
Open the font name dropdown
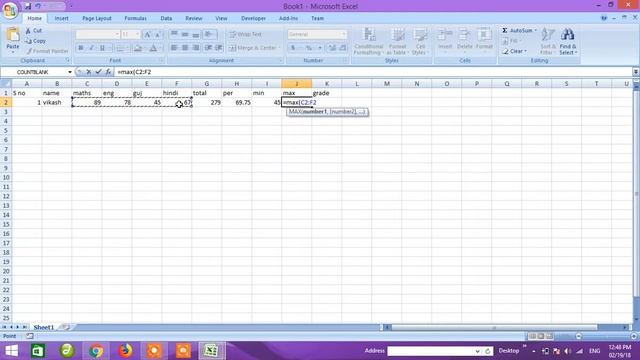117,34
